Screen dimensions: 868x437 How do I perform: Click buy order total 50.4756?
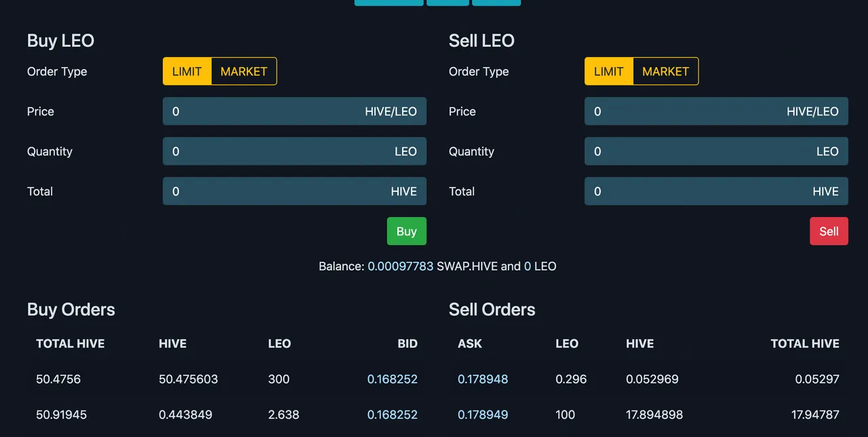click(58, 379)
